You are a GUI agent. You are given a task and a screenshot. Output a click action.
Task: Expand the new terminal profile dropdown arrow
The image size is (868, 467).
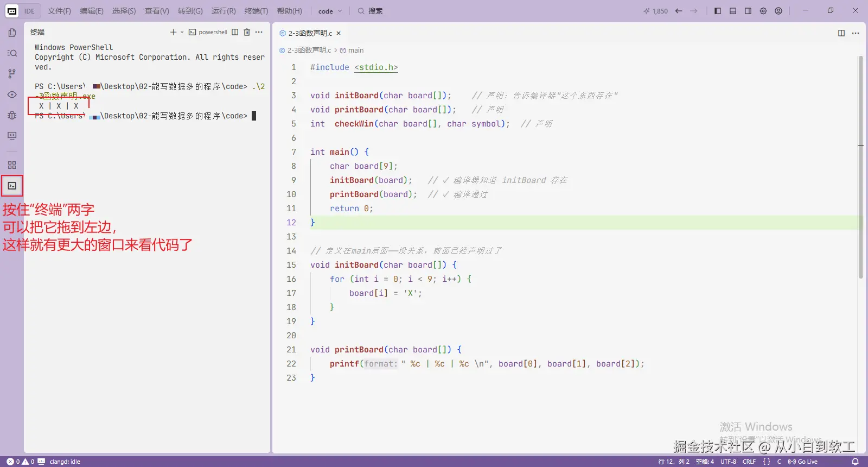[x=182, y=32]
